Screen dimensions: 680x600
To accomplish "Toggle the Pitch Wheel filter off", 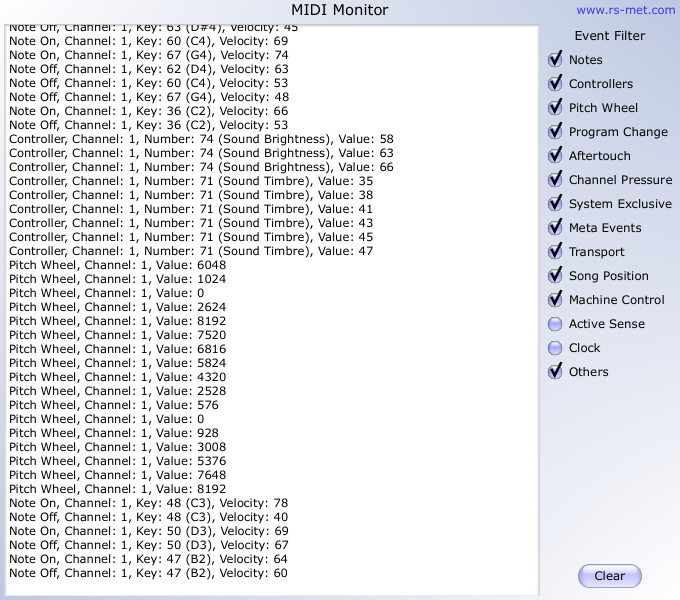I will 555,108.
